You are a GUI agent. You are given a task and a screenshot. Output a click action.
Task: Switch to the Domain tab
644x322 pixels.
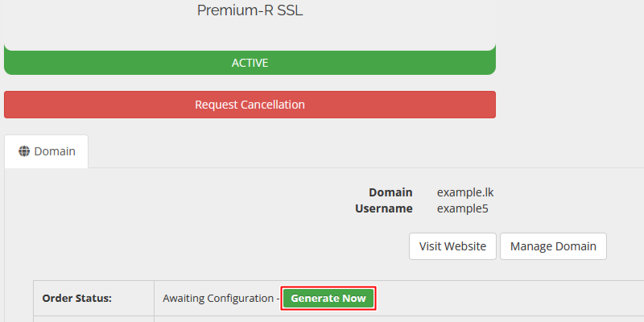tap(47, 151)
